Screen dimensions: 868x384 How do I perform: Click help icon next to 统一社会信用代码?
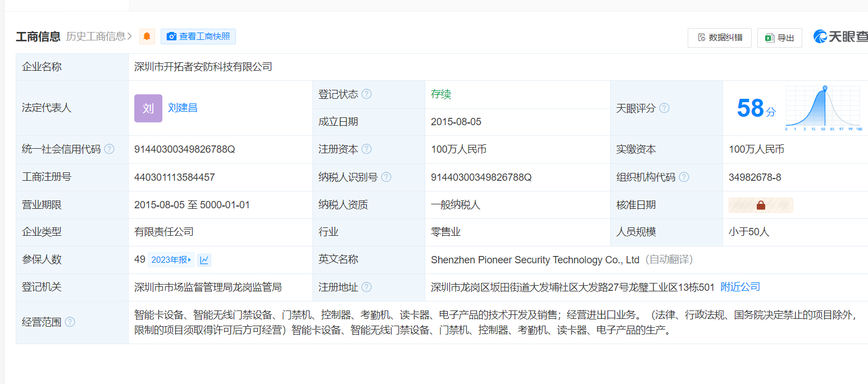pyautogui.click(x=110, y=149)
